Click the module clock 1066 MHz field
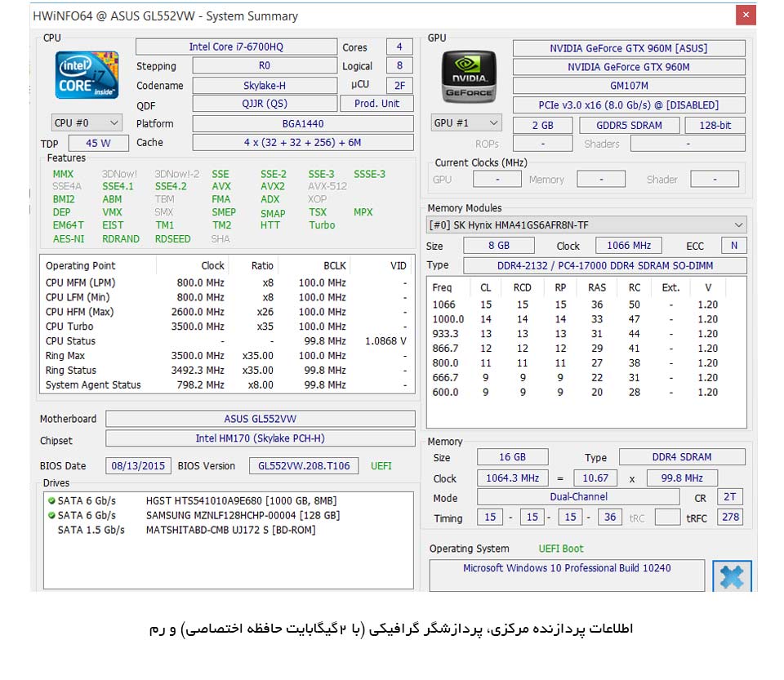This screenshot has height=680, width=784. pos(629,246)
